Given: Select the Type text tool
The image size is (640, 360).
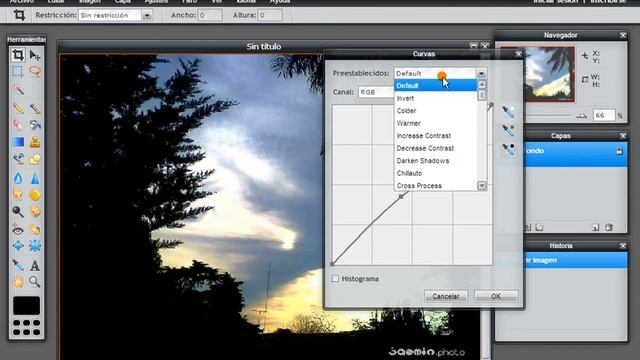Looking at the screenshot, I should (x=35, y=265).
